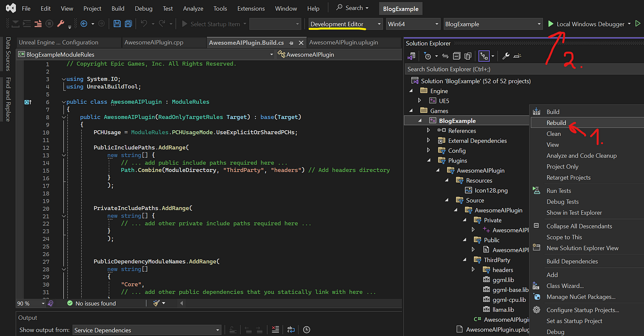Expand the References node
The image size is (644, 336).
tap(428, 131)
